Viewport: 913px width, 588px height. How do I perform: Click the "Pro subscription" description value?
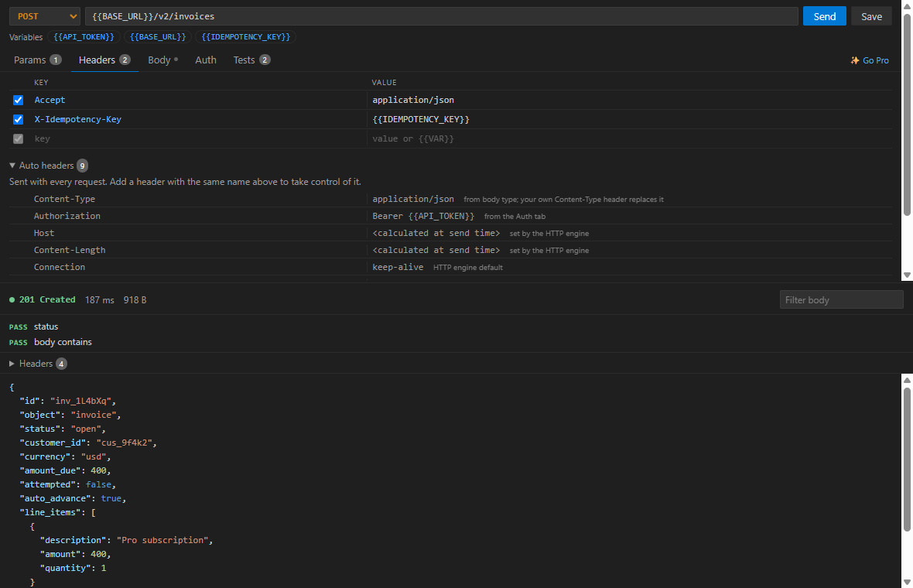pyautogui.click(x=162, y=540)
